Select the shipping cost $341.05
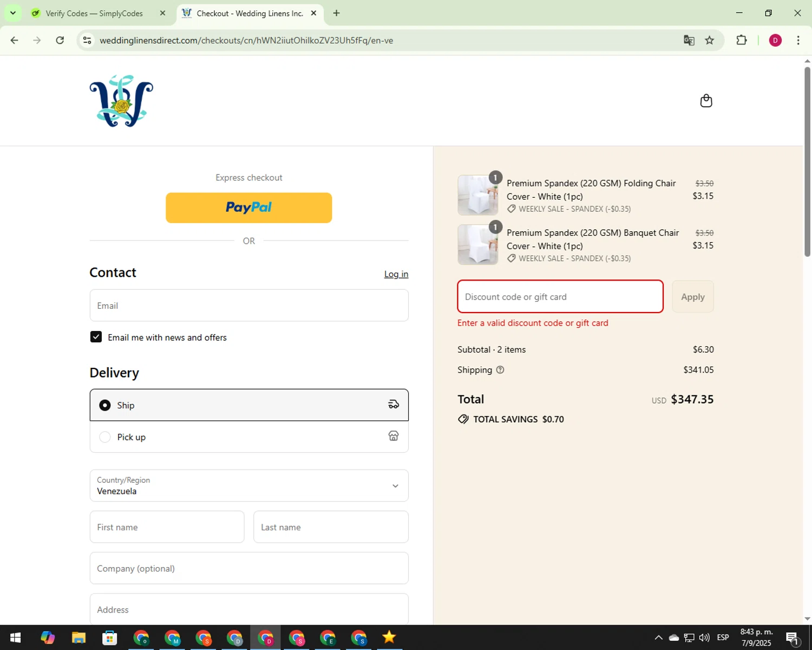The image size is (812, 650). click(x=698, y=370)
